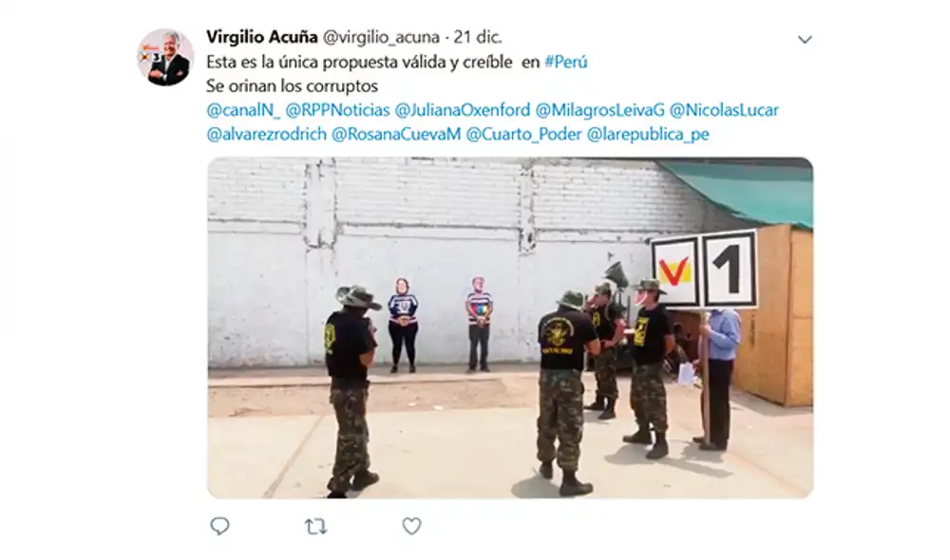
Task: Open the @Cuarto_Poder mention
Action: pyautogui.click(x=524, y=134)
